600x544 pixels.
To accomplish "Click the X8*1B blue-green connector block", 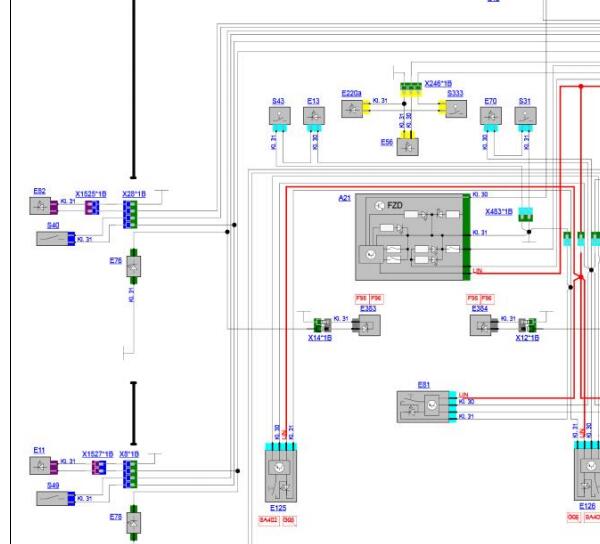I will (130, 474).
